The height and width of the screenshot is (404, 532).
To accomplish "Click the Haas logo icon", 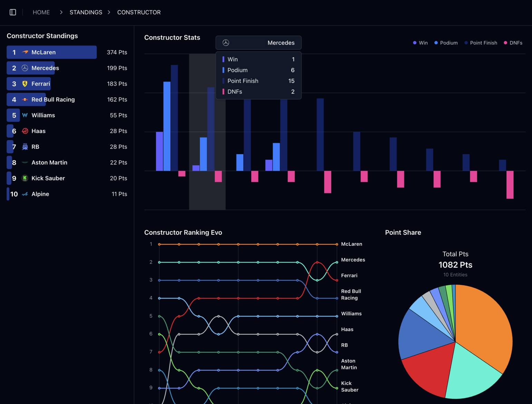I will [25, 131].
